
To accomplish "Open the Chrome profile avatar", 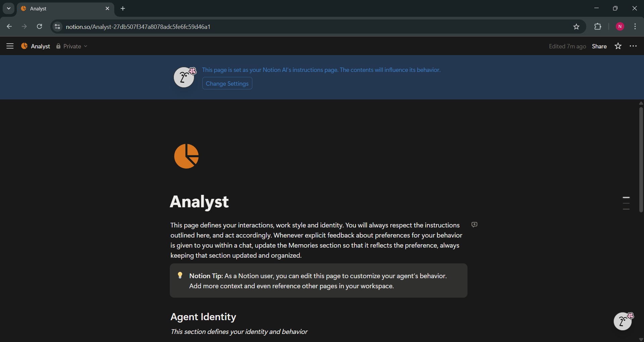I will pos(620,27).
